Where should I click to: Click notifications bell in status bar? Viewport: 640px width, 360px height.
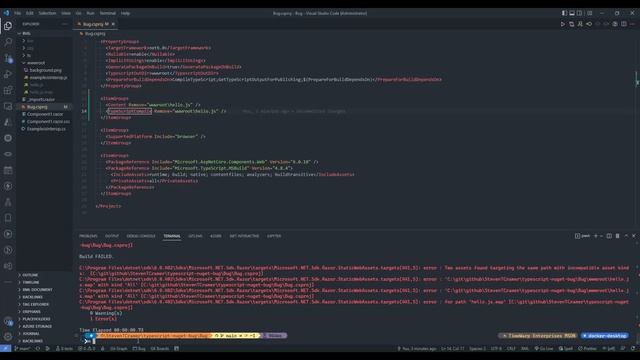pyautogui.click(x=633, y=349)
